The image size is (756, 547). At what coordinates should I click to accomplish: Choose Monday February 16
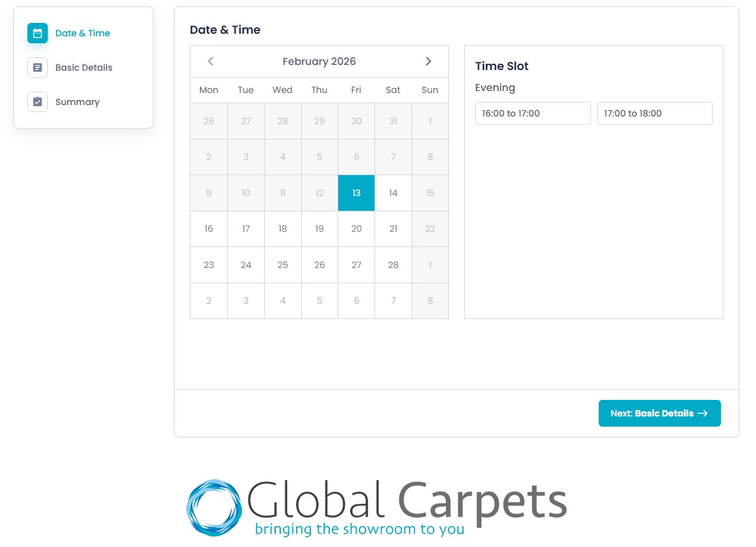(x=209, y=229)
